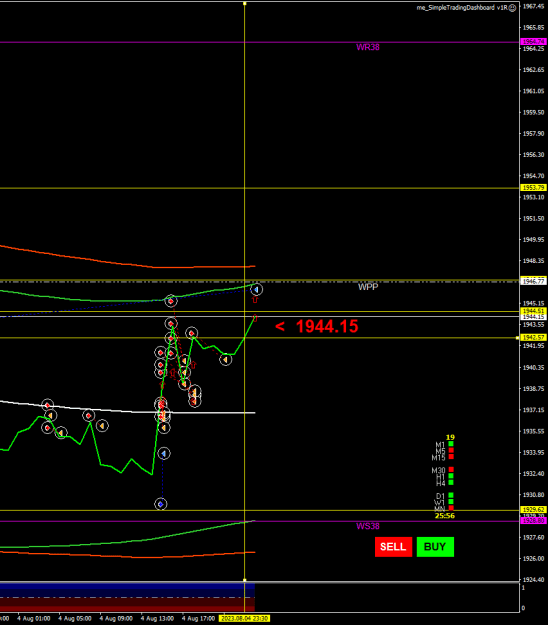Viewport: 548px width, 625px height.
Task: Select the M30 timeframe indicator square
Action: pyautogui.click(x=451, y=470)
